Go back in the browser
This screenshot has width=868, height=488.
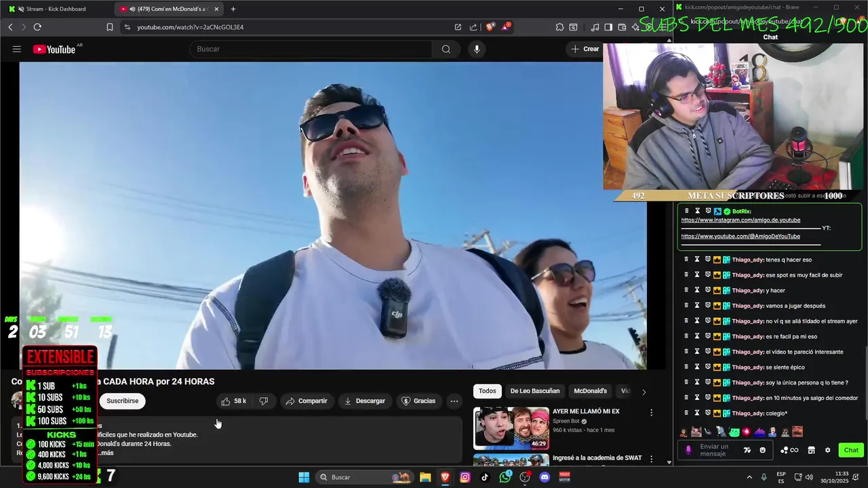coord(10,27)
